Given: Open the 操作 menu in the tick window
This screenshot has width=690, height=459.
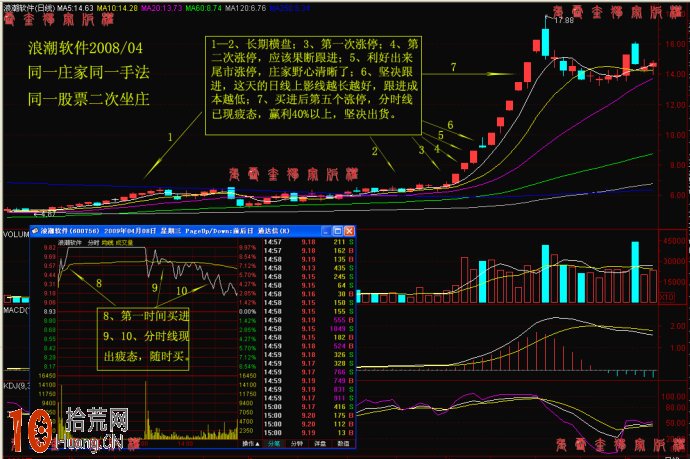Looking at the screenshot, I should pyautogui.click(x=250, y=443).
